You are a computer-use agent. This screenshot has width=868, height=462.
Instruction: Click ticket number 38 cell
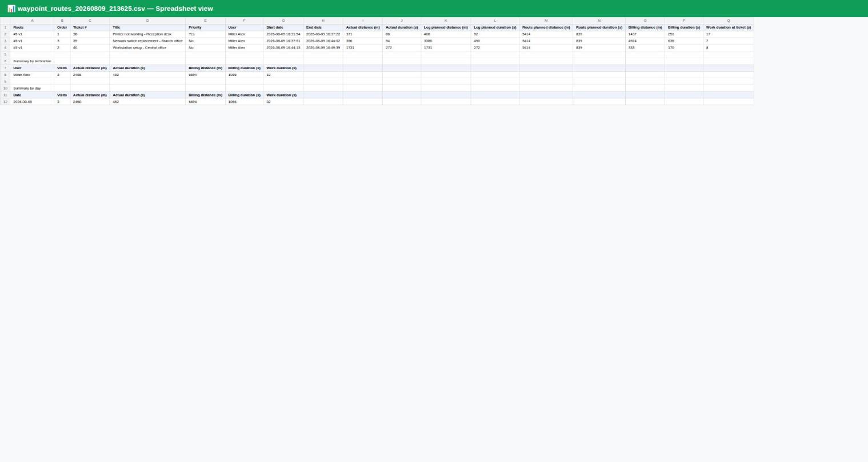click(90, 34)
